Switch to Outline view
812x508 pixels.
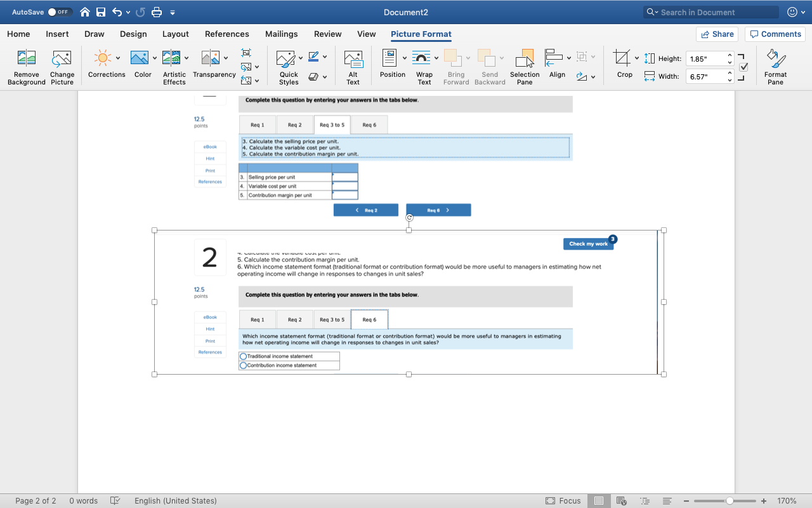click(645, 500)
